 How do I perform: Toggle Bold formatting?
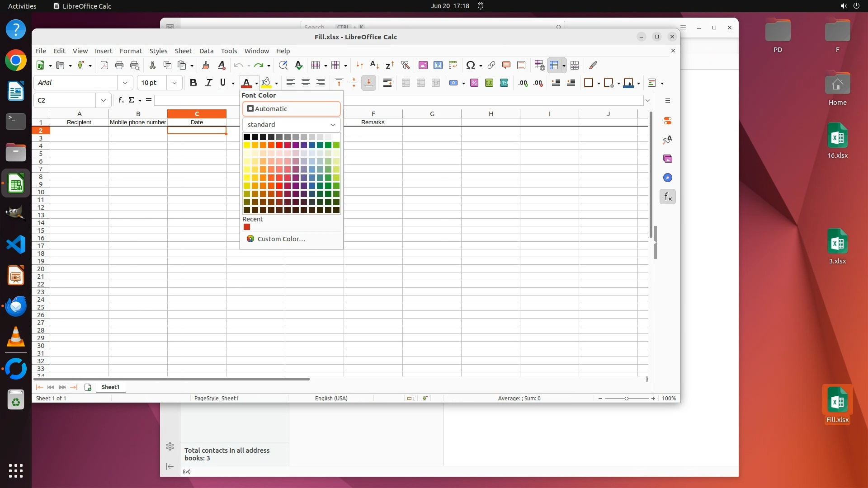(193, 83)
